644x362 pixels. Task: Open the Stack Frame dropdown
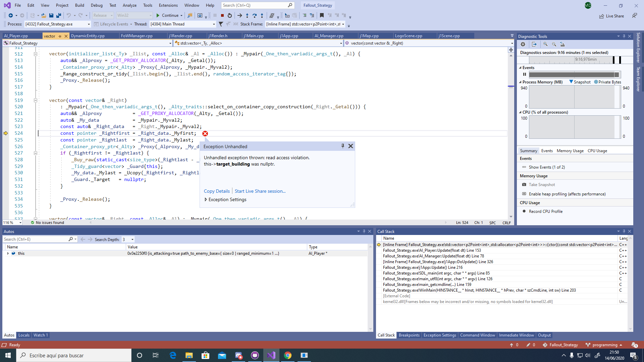coord(343,24)
